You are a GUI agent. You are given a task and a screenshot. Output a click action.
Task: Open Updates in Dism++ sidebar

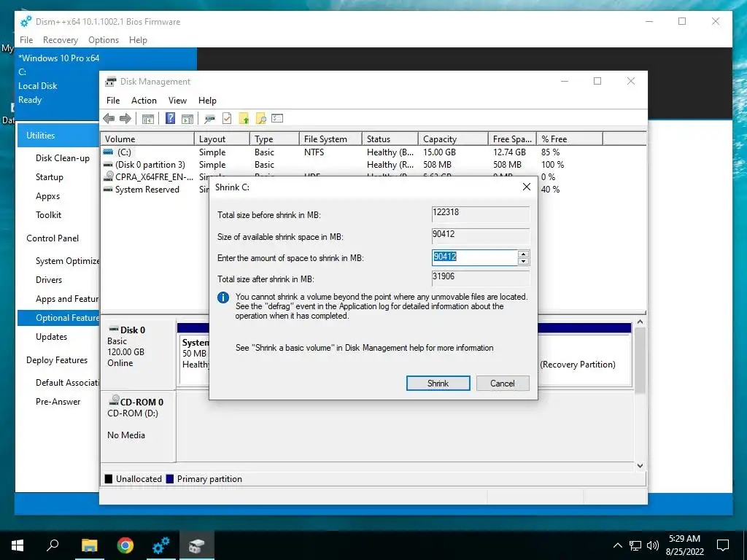coord(52,337)
